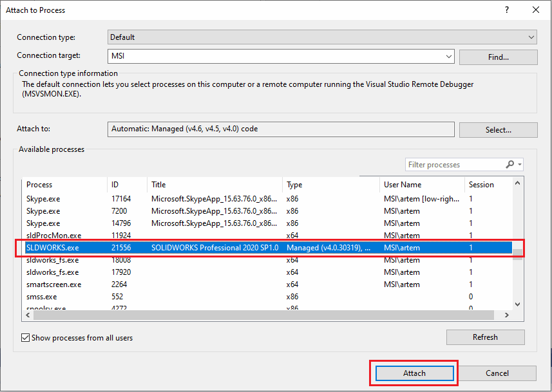Click the magnifier search icon in filter box
Screen dimensions: 552x392
coord(509,164)
